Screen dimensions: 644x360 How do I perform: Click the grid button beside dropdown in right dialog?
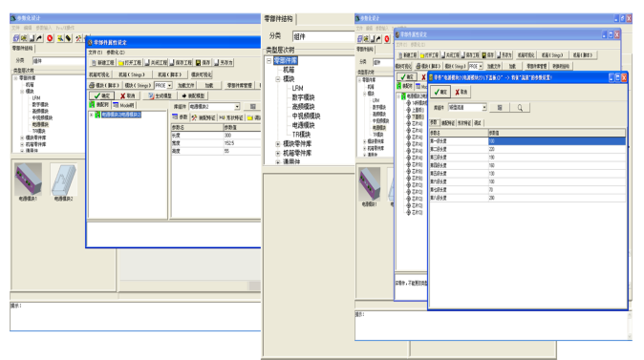pos(500,108)
